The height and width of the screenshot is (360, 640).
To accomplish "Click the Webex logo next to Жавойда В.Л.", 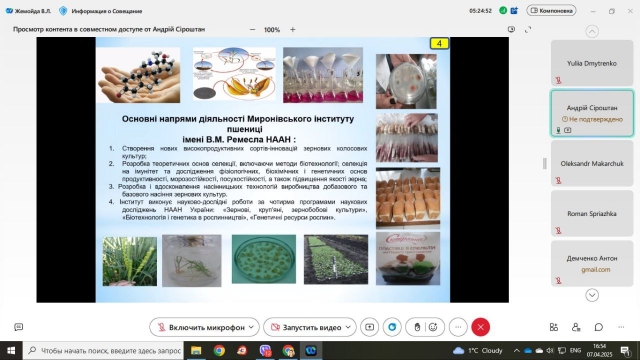I will [9, 11].
